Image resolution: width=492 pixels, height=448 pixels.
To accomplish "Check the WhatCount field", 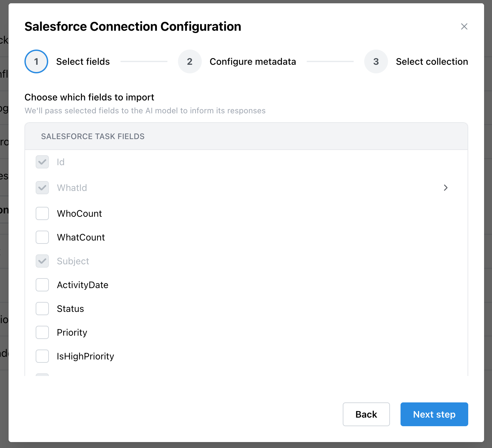I will tap(42, 237).
